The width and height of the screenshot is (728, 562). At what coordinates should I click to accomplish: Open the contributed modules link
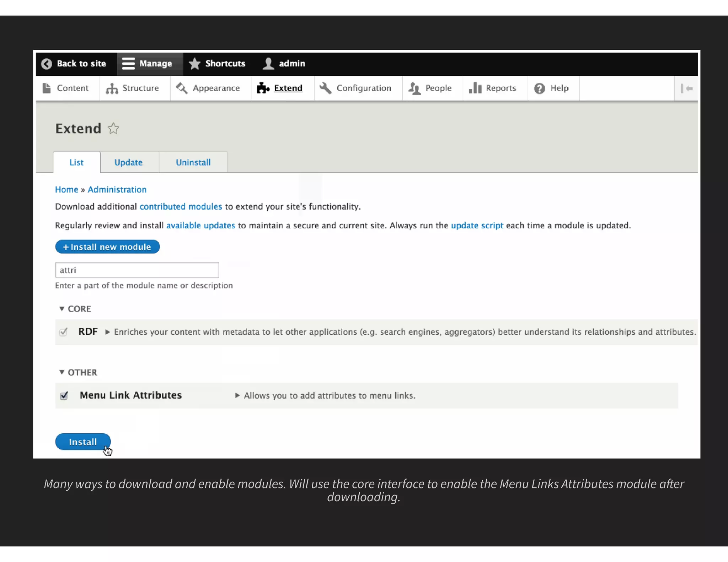(181, 206)
